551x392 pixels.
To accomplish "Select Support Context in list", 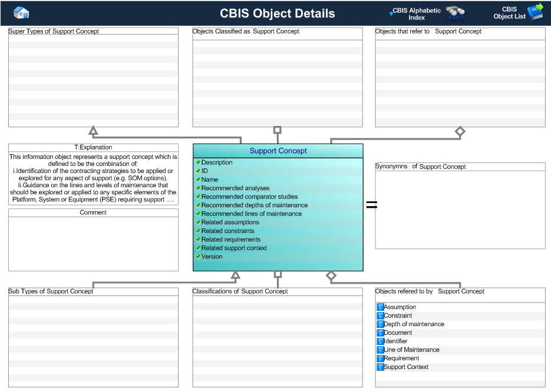I will pos(406,367).
